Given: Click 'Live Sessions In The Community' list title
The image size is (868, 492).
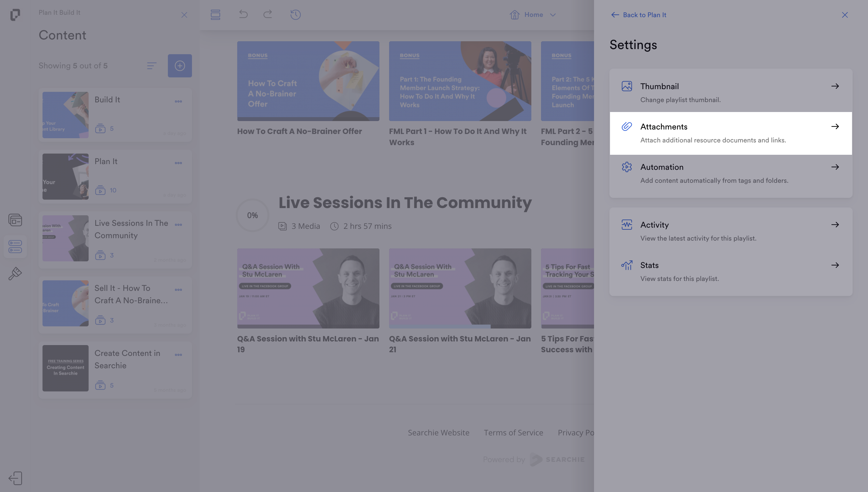Looking at the screenshot, I should point(131,229).
